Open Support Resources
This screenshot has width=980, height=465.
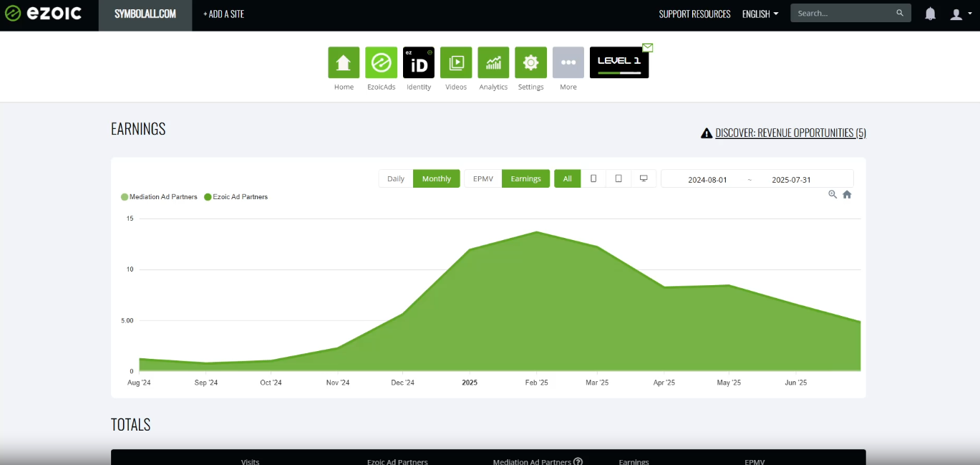[x=694, y=14]
